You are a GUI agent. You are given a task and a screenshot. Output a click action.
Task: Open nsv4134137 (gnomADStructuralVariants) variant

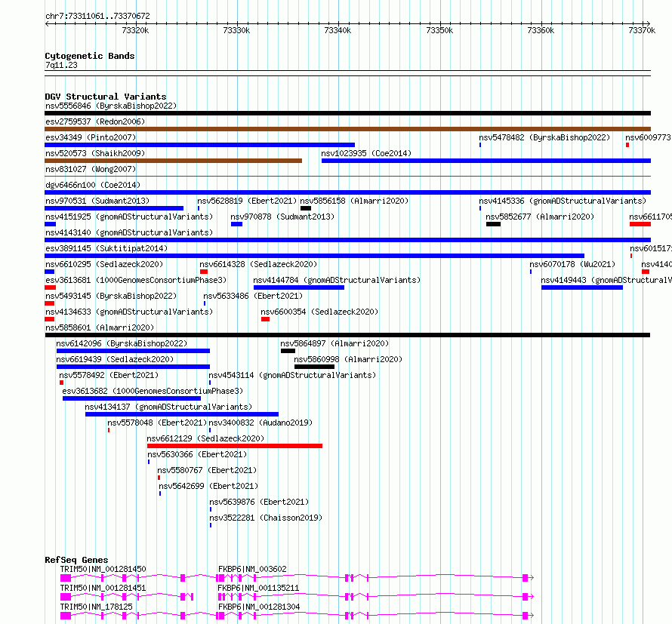point(168,407)
